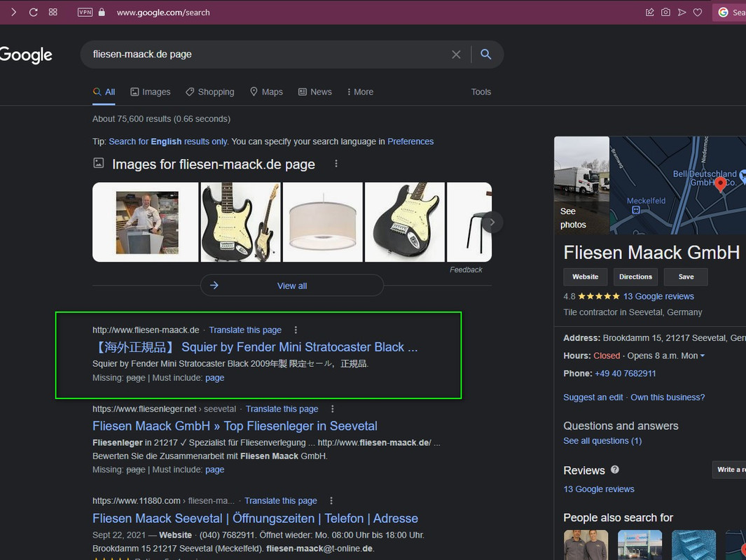Click Own this business link
Image resolution: width=746 pixels, height=560 pixels.
click(668, 398)
